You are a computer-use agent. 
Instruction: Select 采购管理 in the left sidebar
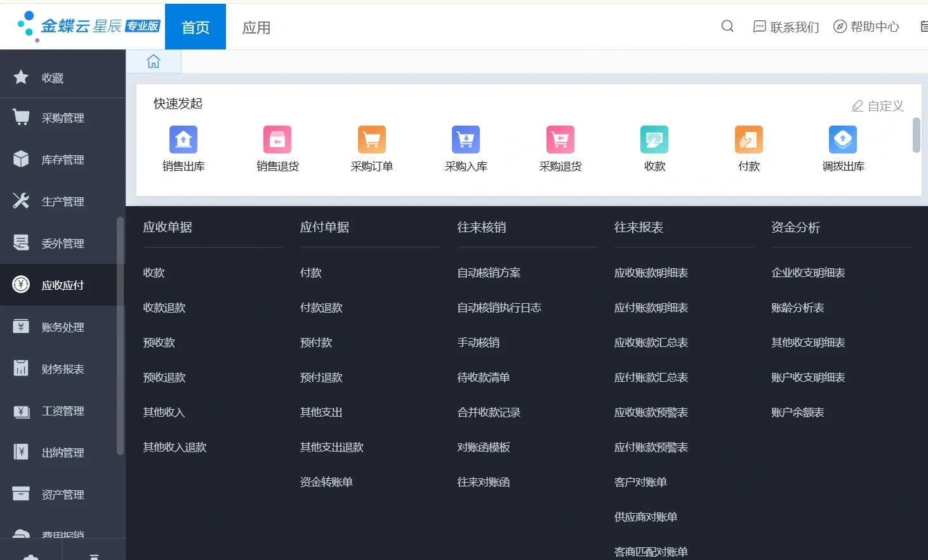(x=62, y=118)
